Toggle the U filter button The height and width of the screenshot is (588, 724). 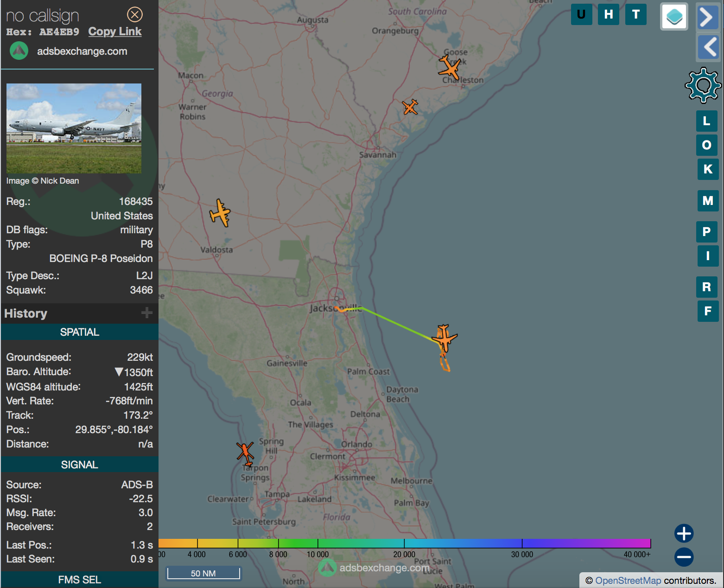pos(581,14)
